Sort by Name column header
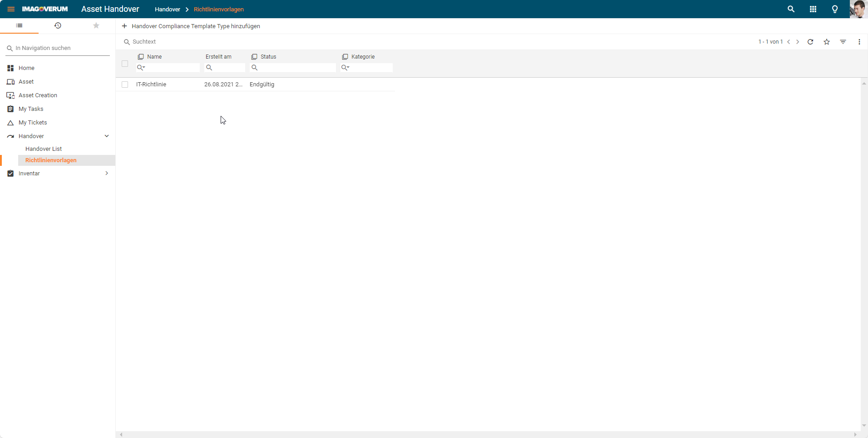868x438 pixels. (x=154, y=57)
